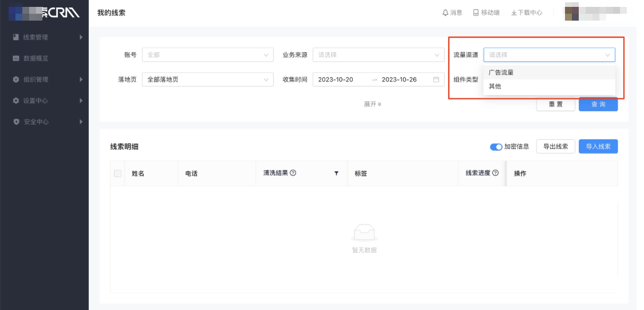Click the user avatar in the header
644x310 pixels.
tap(572, 13)
